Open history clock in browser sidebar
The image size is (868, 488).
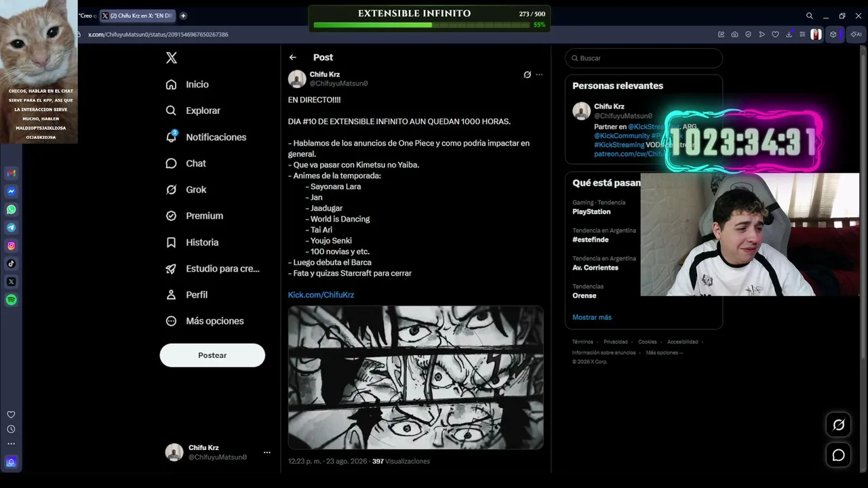tap(11, 429)
